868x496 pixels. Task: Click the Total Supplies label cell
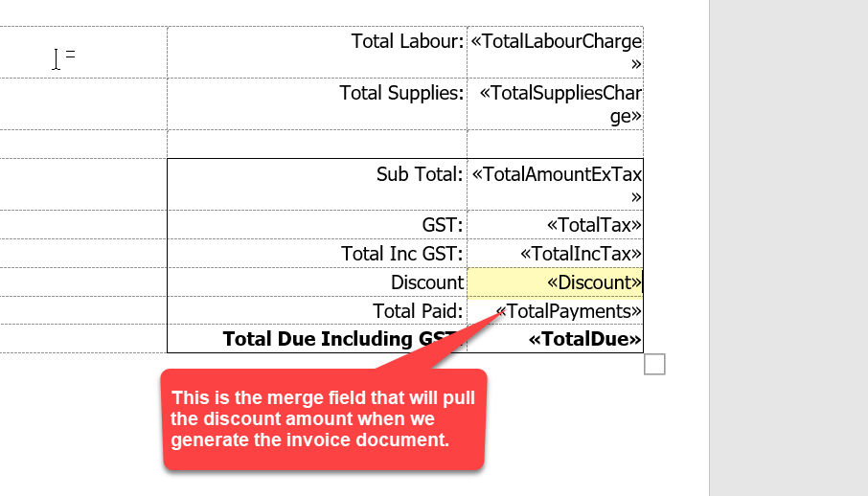(401, 94)
